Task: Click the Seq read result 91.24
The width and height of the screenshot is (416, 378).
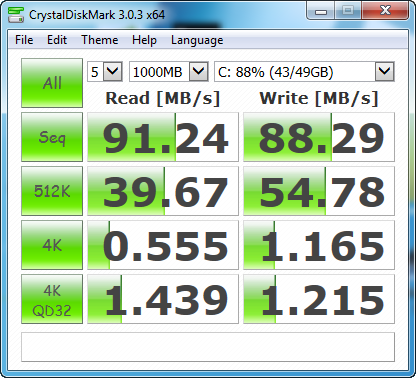Action: click(x=163, y=137)
